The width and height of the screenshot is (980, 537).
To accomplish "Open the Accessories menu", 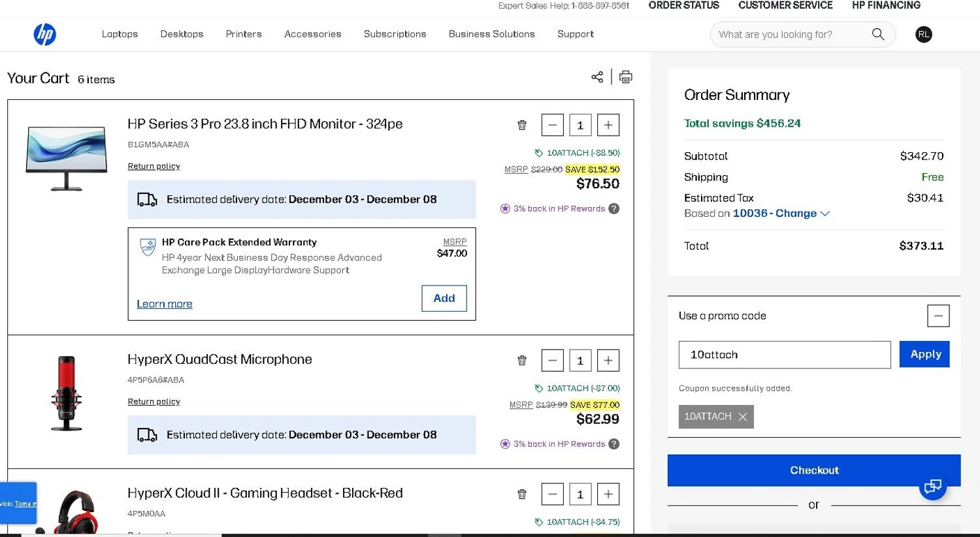I will pos(312,34).
